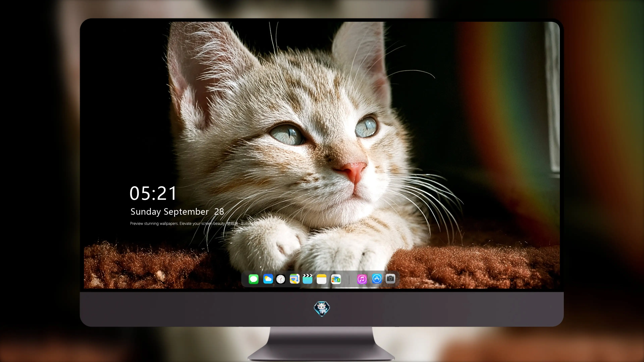Open the Weather app in the dock

click(268, 279)
